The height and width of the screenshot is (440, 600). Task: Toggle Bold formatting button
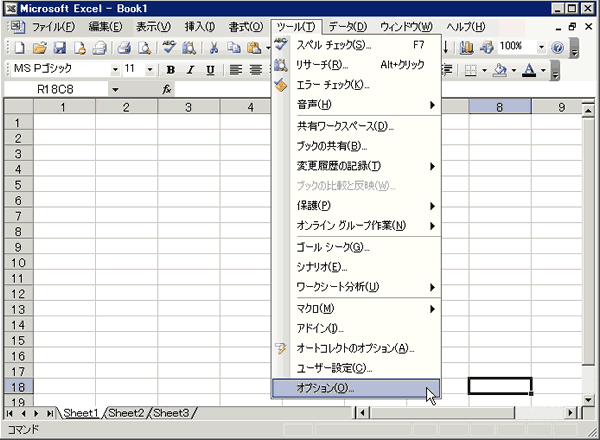(171, 70)
